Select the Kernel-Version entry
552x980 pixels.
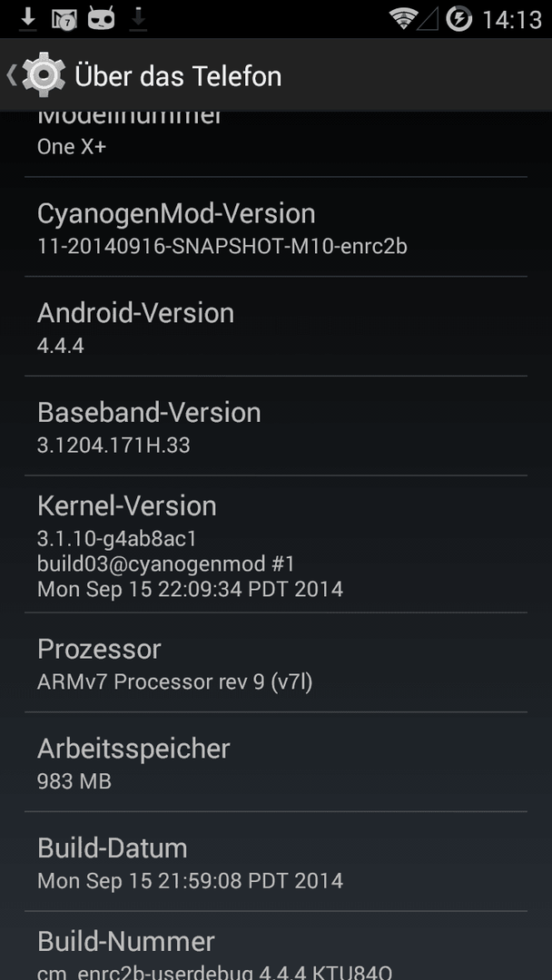coord(276,544)
